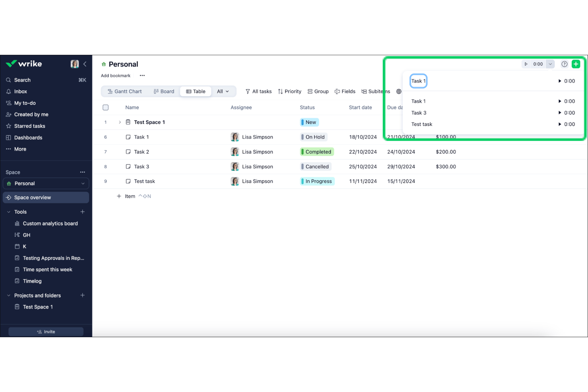Click the Assignee column header
Viewport: 588px width, 392px height.
point(241,108)
